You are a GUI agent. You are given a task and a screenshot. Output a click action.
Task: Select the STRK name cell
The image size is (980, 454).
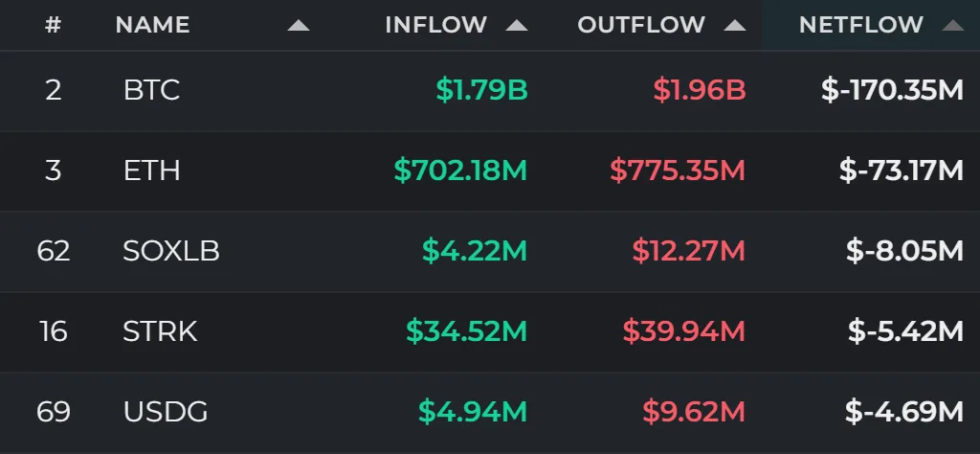pos(160,331)
